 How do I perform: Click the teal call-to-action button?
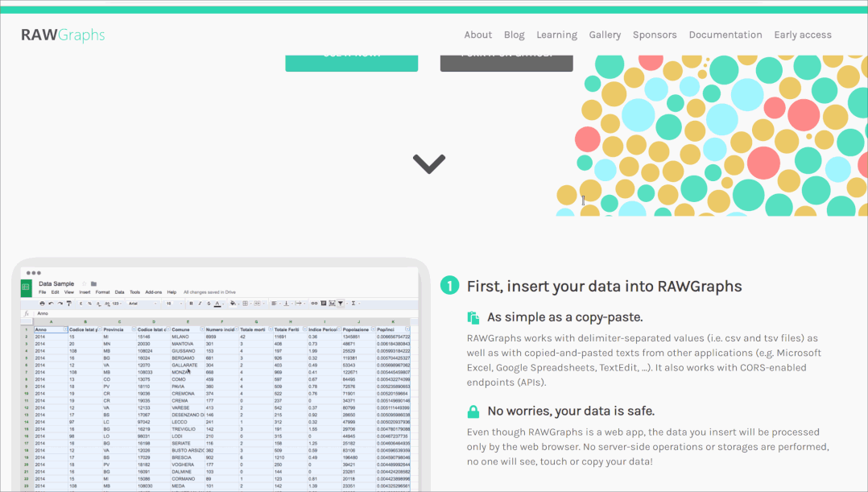(x=352, y=63)
